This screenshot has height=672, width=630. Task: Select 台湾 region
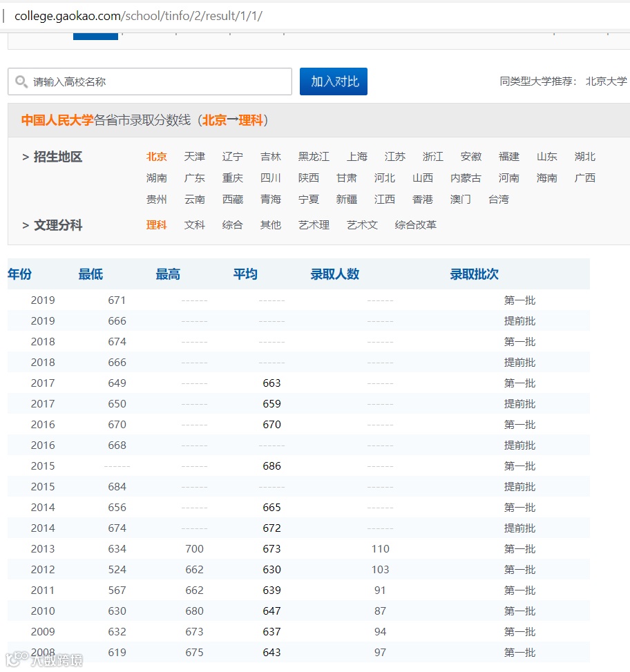coord(499,200)
